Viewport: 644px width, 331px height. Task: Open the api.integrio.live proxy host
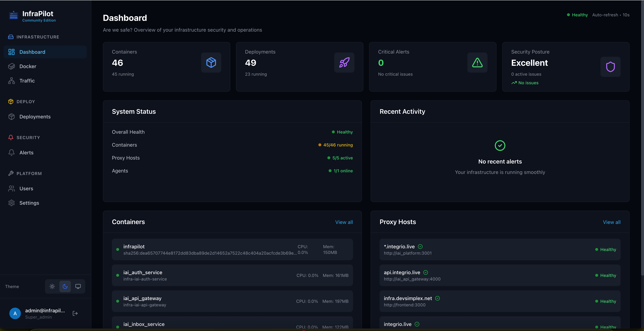(x=500, y=275)
